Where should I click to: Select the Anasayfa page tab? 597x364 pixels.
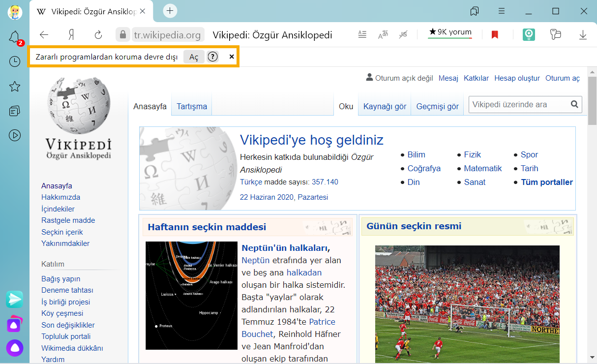pyautogui.click(x=150, y=106)
